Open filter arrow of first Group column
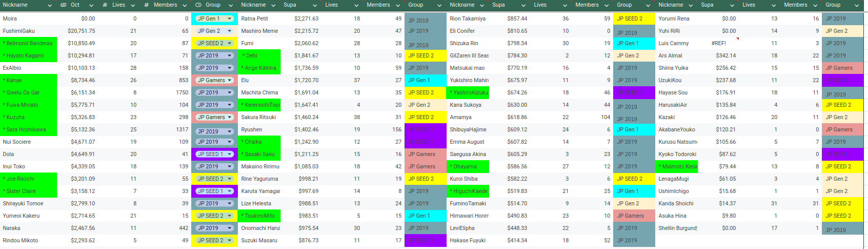 (231, 5)
